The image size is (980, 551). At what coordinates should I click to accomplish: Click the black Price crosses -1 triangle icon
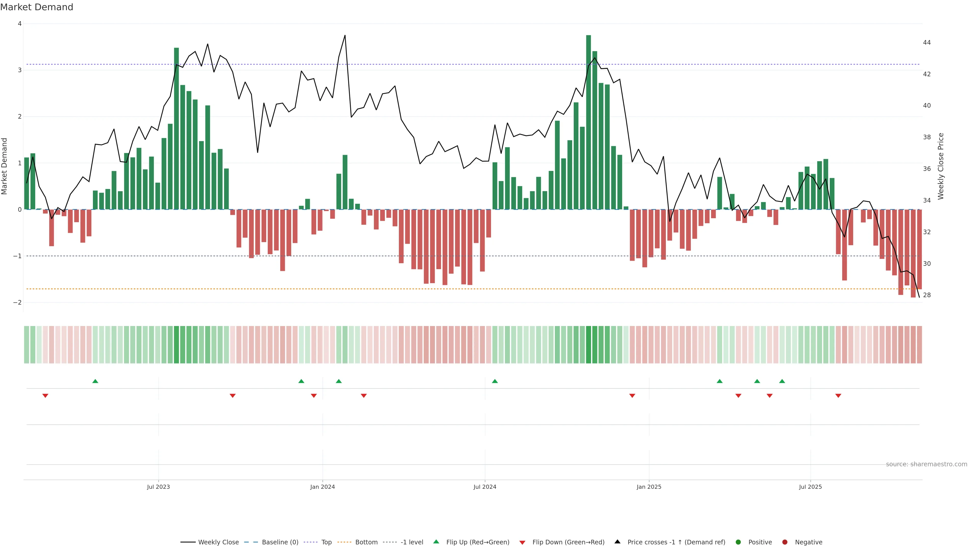pos(617,542)
